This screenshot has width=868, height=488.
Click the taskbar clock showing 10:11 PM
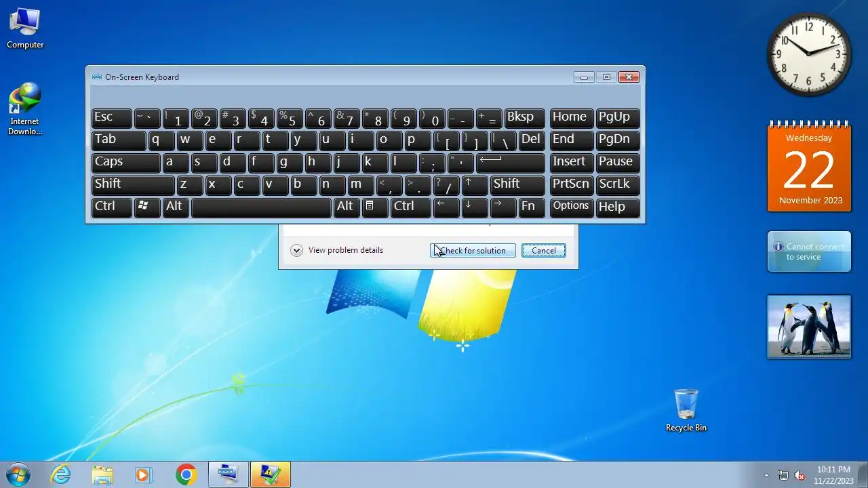[x=833, y=474]
